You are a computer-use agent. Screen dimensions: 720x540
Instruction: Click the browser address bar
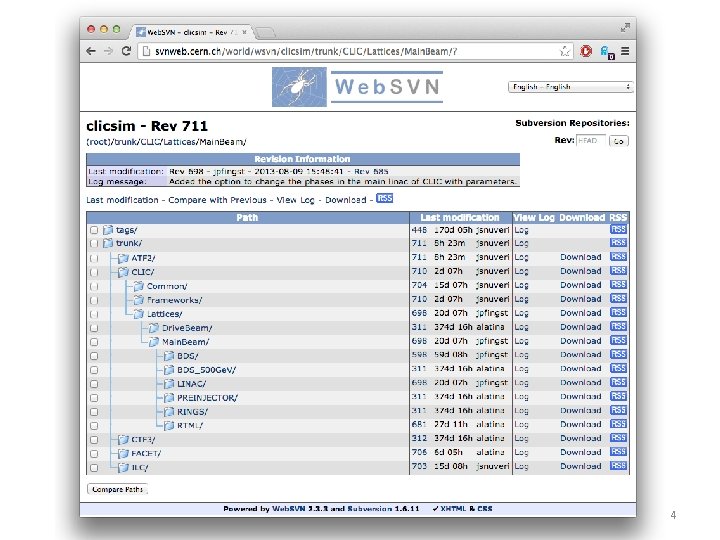tap(355, 51)
